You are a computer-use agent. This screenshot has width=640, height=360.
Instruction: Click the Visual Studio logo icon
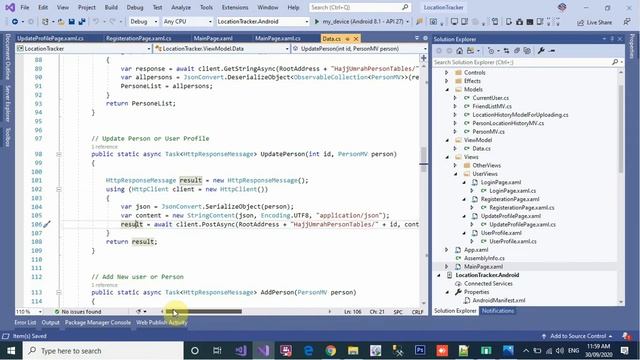(10, 7)
